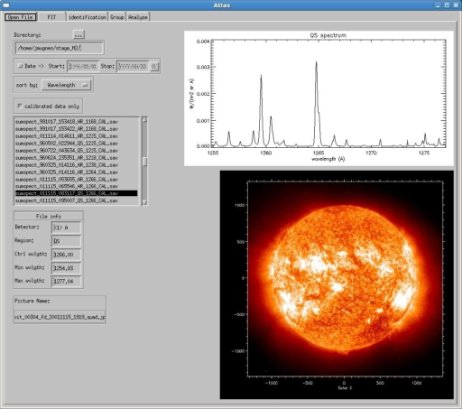The width and height of the screenshot is (462, 409).
Task: Click the Atlas window menu icon in title bar
Action: tap(6, 5)
